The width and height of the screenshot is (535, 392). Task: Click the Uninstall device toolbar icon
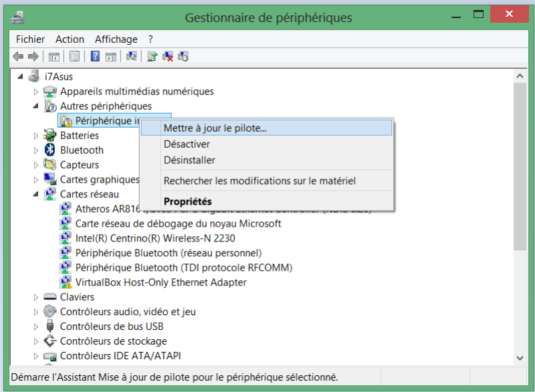coord(167,56)
